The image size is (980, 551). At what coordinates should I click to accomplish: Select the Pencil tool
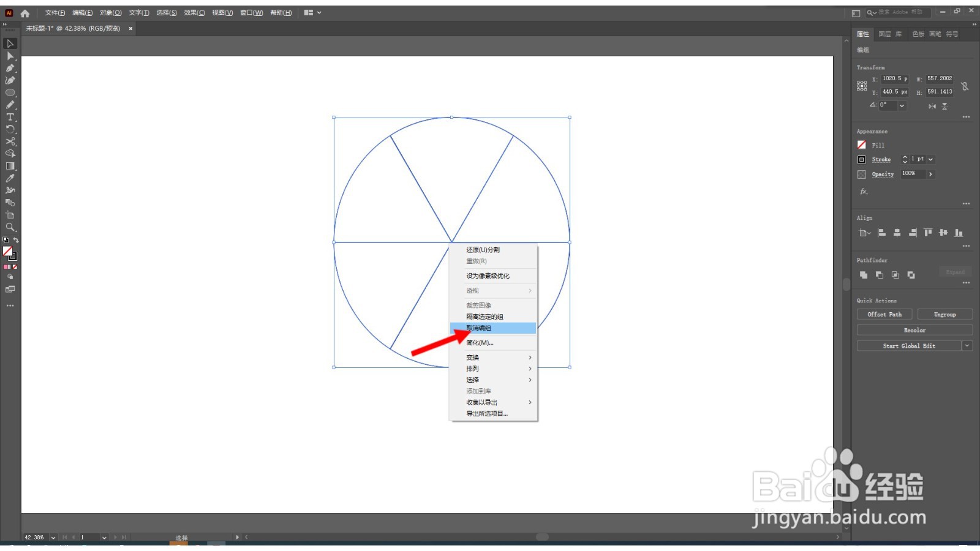(x=10, y=105)
